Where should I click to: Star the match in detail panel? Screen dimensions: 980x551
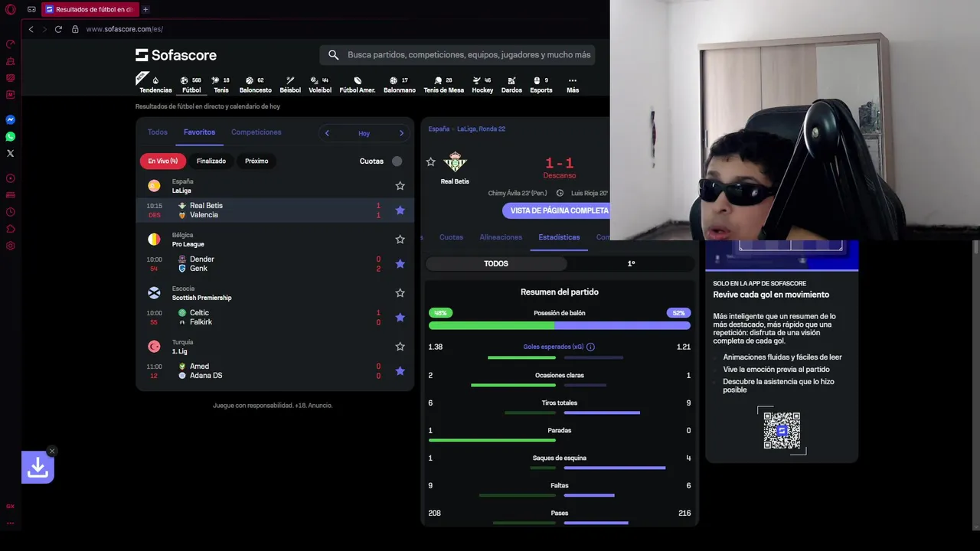[431, 162]
